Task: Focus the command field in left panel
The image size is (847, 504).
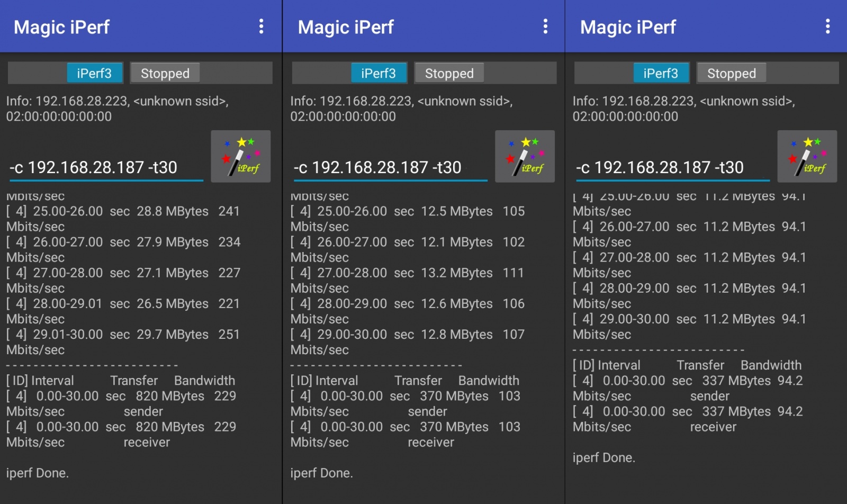Action: point(106,168)
